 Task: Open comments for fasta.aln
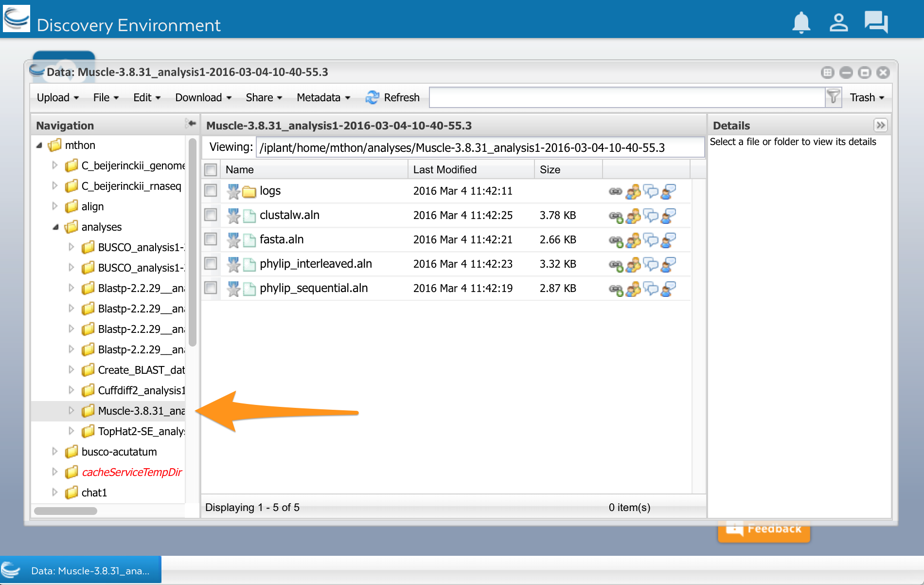pyautogui.click(x=651, y=240)
